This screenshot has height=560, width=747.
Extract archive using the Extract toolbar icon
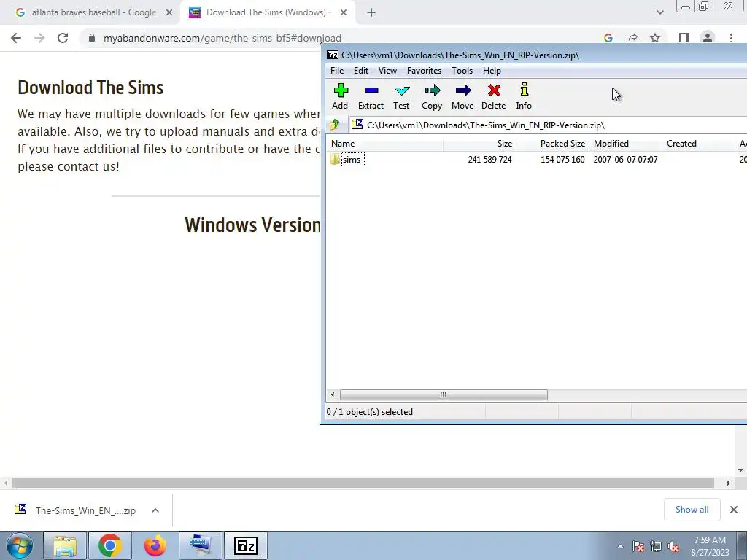(x=371, y=97)
